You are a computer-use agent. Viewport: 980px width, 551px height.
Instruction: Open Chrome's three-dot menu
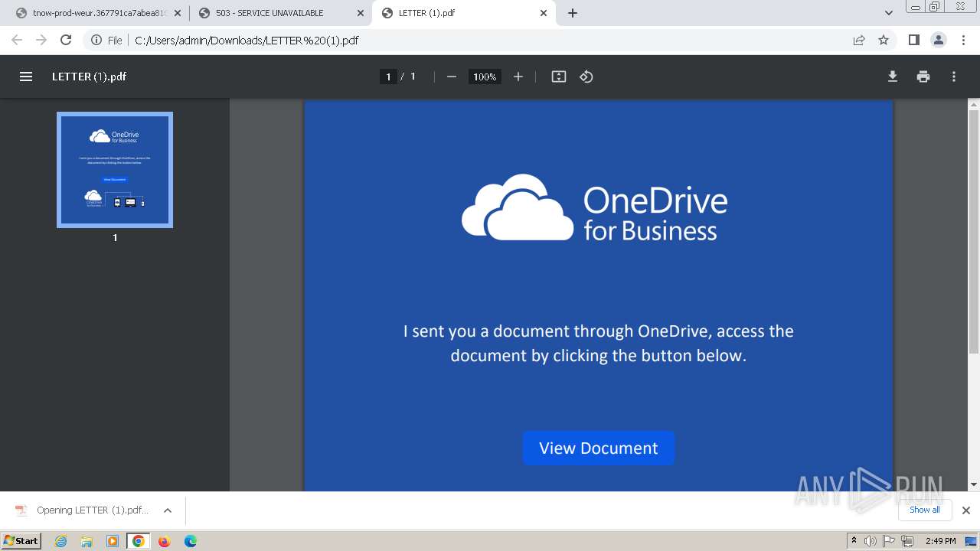(x=962, y=40)
